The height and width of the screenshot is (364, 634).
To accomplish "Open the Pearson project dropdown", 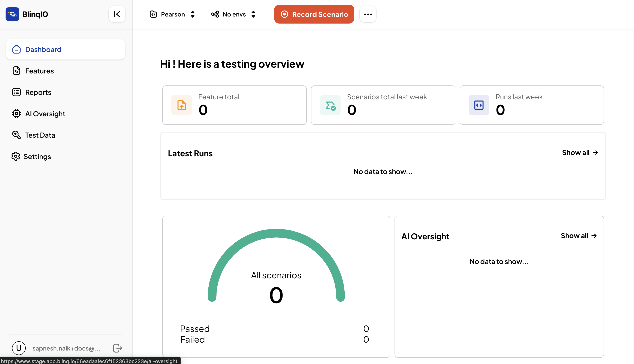I will [x=172, y=14].
